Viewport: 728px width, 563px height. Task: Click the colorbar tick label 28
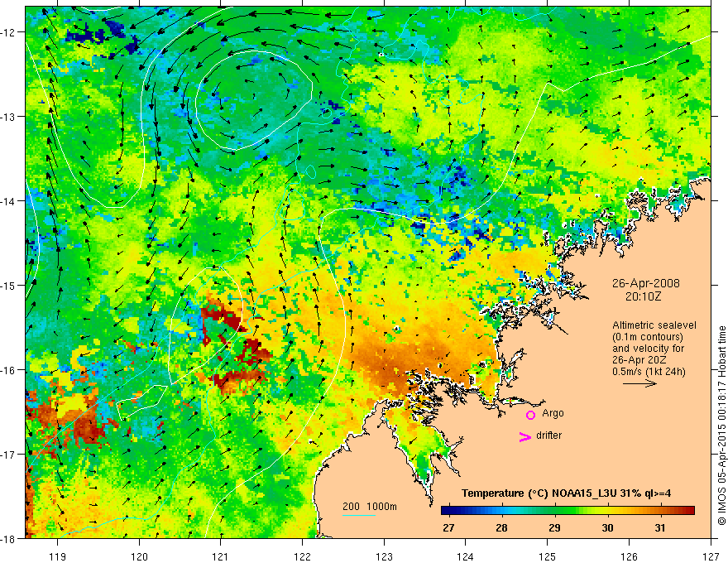[501, 527]
